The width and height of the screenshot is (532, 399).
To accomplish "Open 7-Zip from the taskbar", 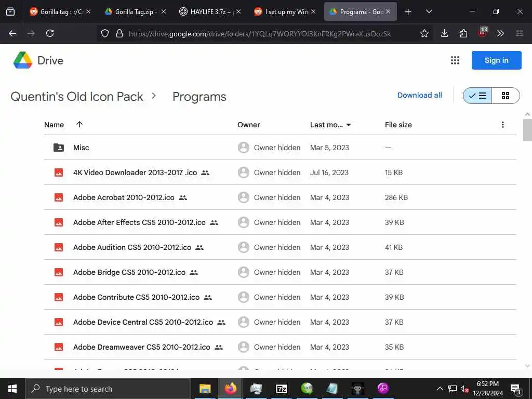I will click(281, 389).
